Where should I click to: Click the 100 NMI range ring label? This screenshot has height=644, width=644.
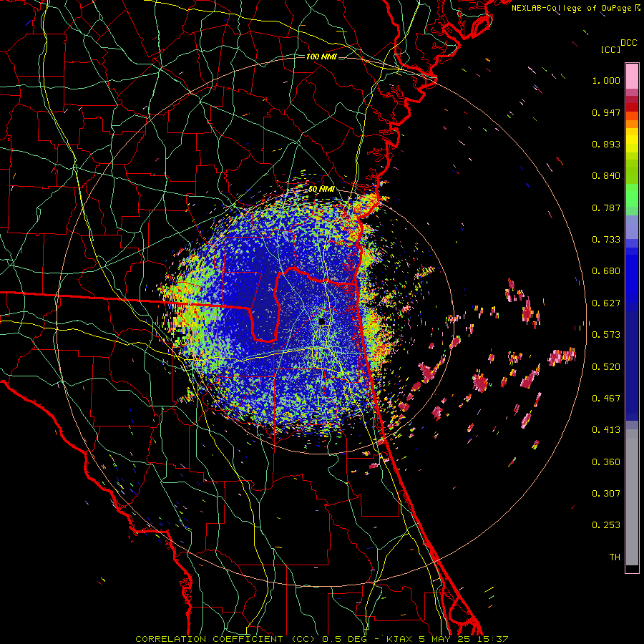[x=321, y=57]
